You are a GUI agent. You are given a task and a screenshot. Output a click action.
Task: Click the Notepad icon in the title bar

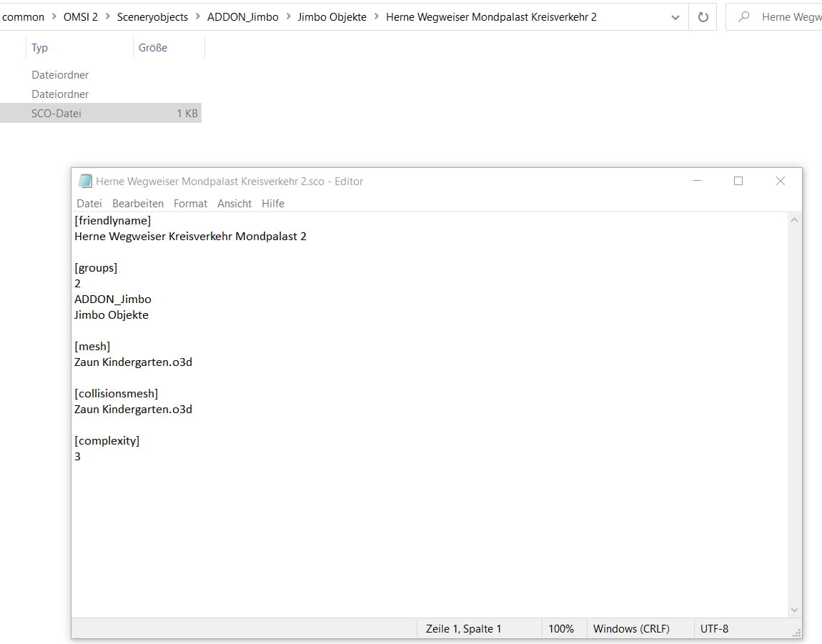click(85, 182)
